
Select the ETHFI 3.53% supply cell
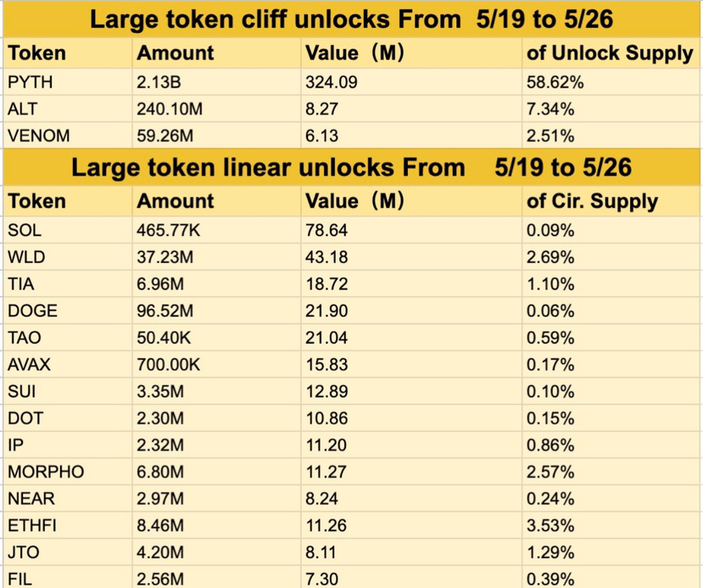(611, 526)
